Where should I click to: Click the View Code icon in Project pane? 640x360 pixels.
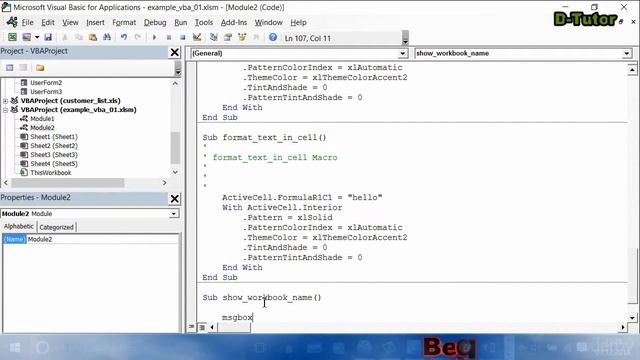(x=9, y=68)
